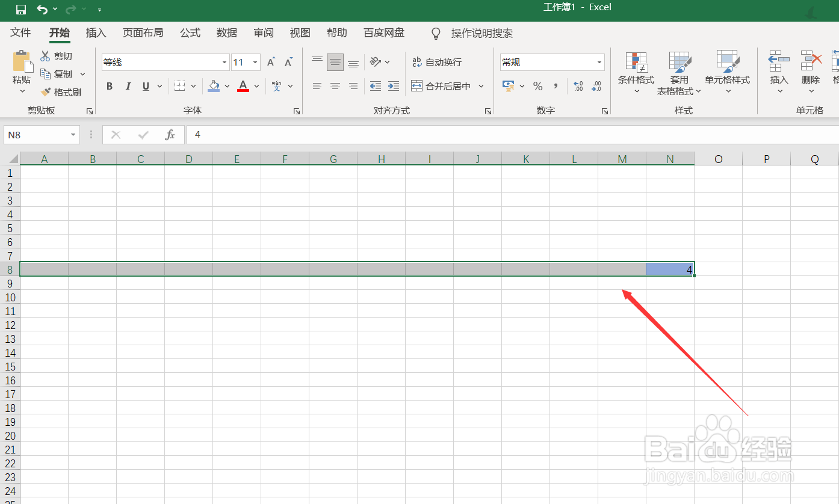The width and height of the screenshot is (839, 504).
Task: Click cell N8 containing 4
Action: click(x=670, y=269)
